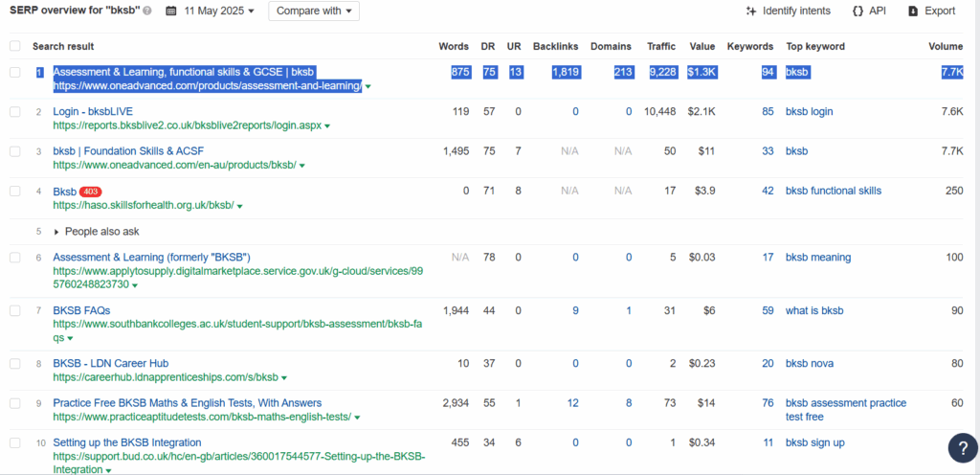
Task: Click the help question mark icon beside SERP overview
Action: (x=146, y=11)
